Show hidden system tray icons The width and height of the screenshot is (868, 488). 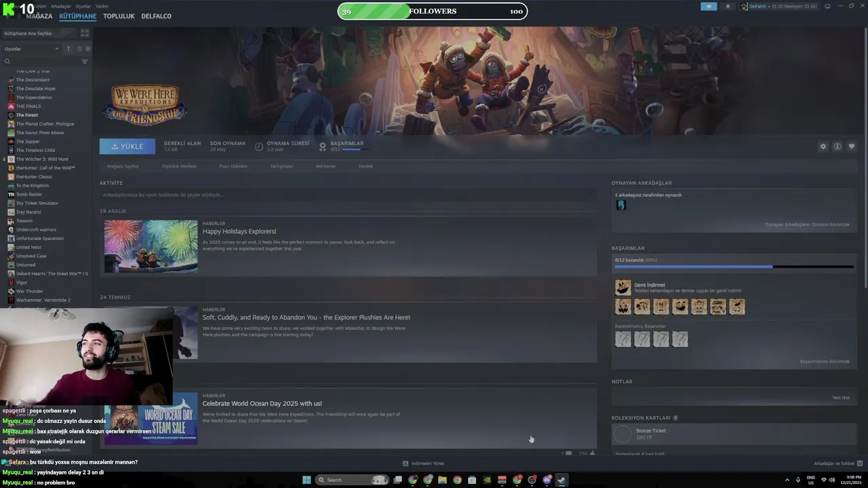[x=787, y=480]
